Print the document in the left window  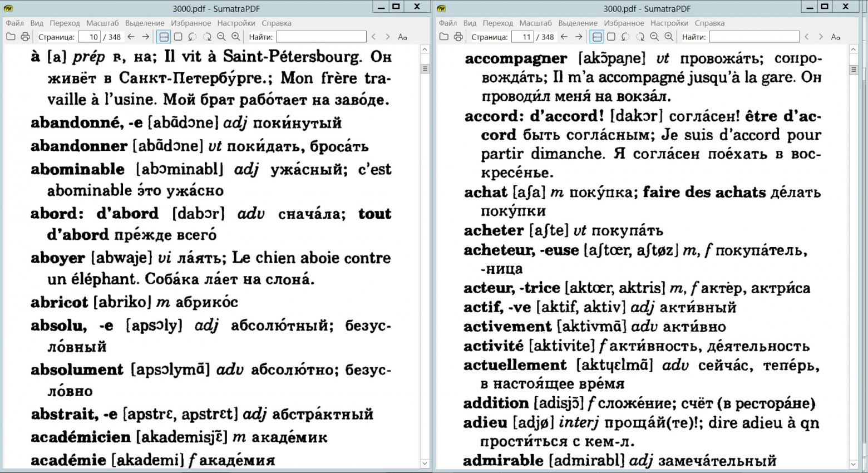(25, 37)
